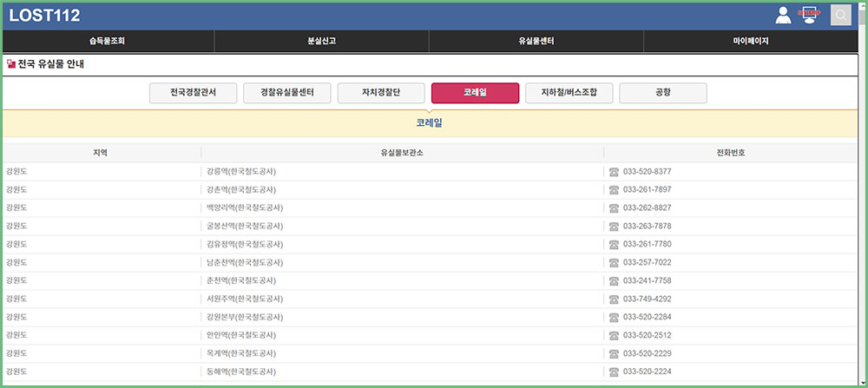Switch to the 경찰유실물센터 tab
Viewport: 868px width, 388px height.
(287, 93)
